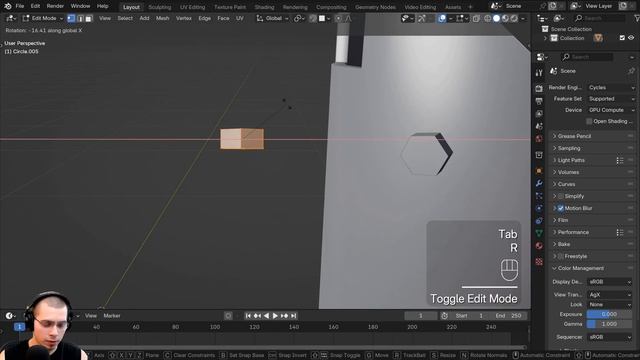
Task: Open Scene properties tab
Action: 539,126
